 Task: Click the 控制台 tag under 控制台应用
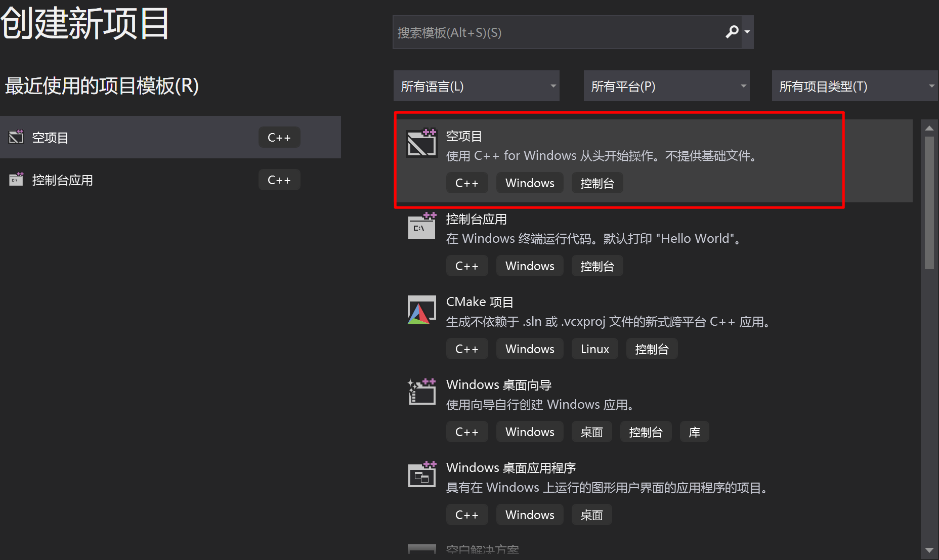click(x=597, y=266)
